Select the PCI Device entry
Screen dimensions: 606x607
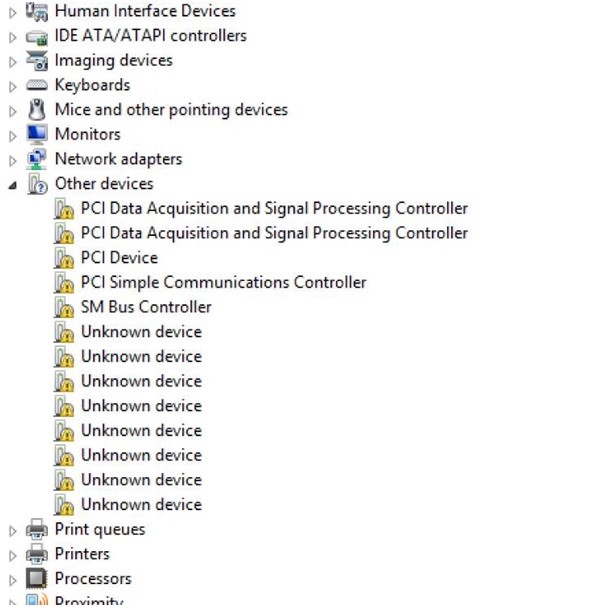(119, 258)
